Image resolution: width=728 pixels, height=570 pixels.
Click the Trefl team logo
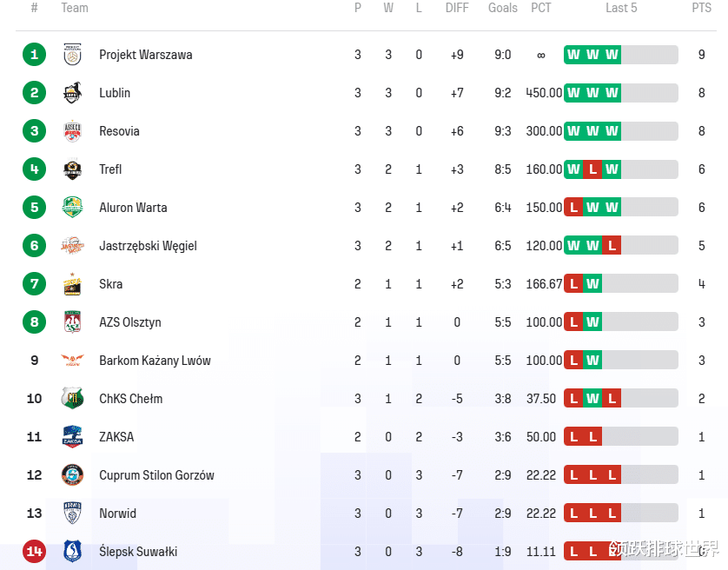click(x=72, y=169)
